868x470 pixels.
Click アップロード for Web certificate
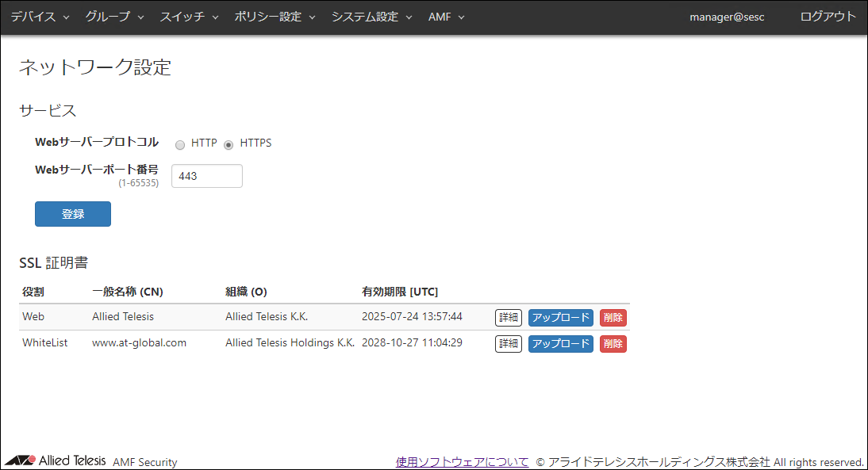(x=561, y=317)
